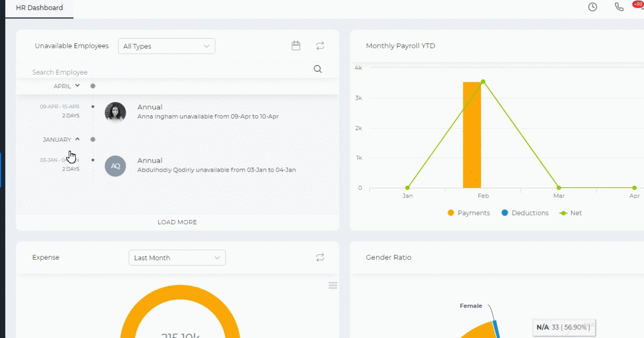644x338 pixels.
Task: Toggle the Payments legend series
Action: [x=469, y=213]
